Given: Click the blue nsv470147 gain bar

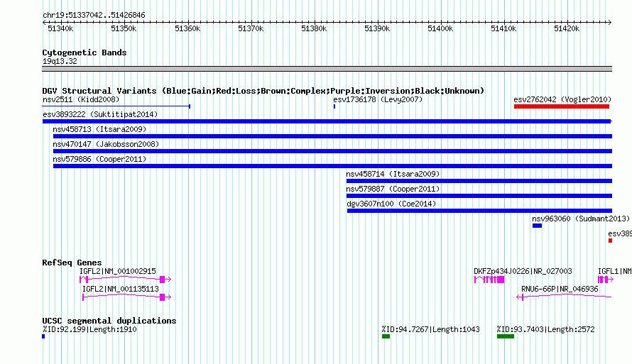Looking at the screenshot, I should point(332,151).
